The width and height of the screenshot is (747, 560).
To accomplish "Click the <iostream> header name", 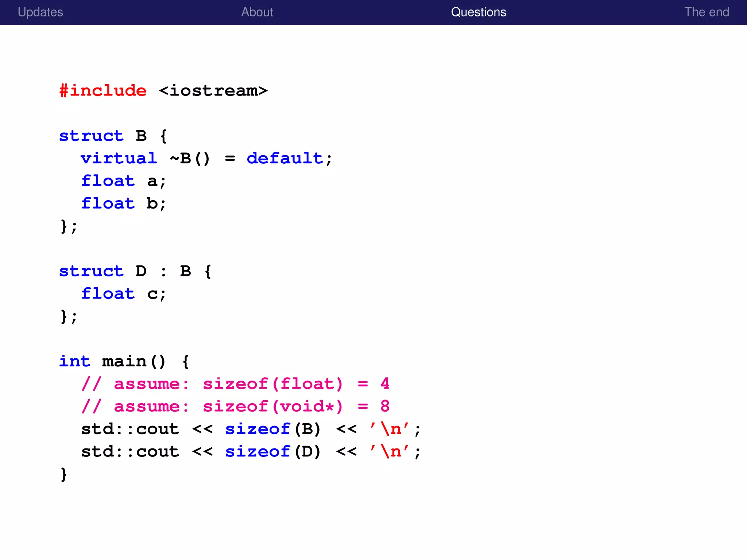I will [x=213, y=90].
